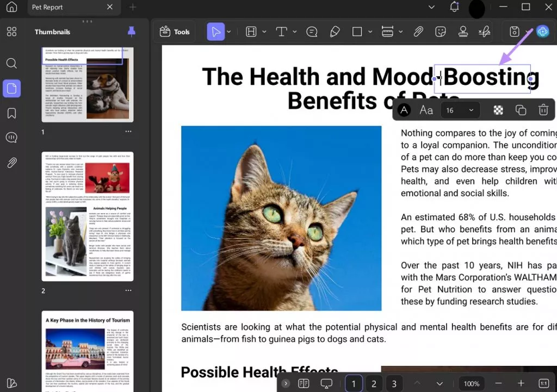Viewport: 557px width, 392px height.
Task: Add a new tab with plus
Action: (x=133, y=7)
